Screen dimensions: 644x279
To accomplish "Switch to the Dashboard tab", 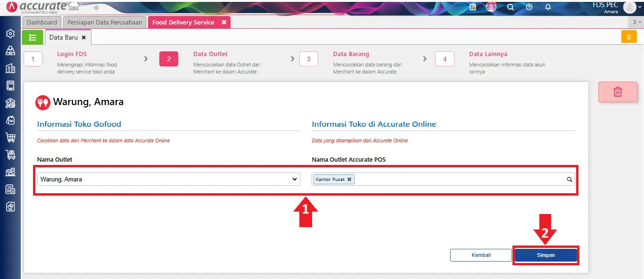I will click(42, 22).
